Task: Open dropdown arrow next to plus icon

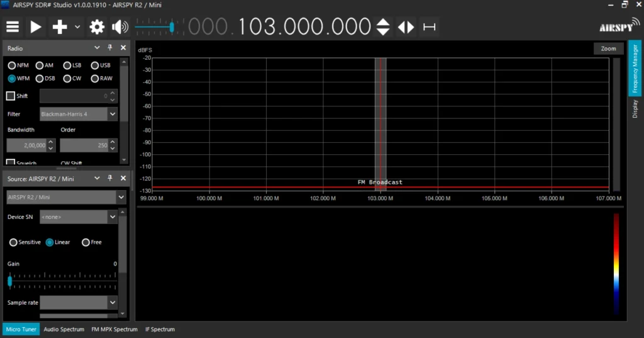Action: click(77, 27)
